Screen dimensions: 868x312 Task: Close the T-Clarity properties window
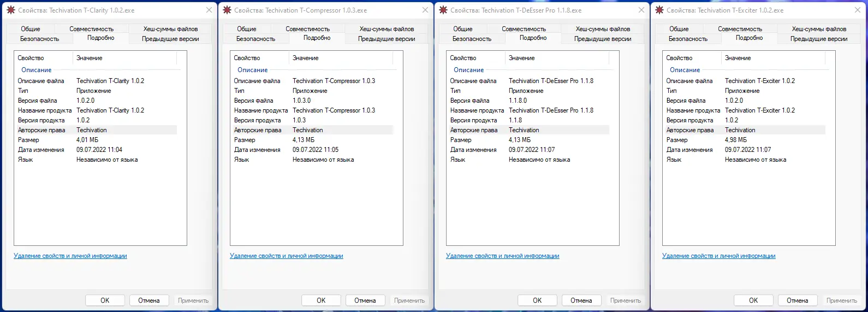[209, 10]
